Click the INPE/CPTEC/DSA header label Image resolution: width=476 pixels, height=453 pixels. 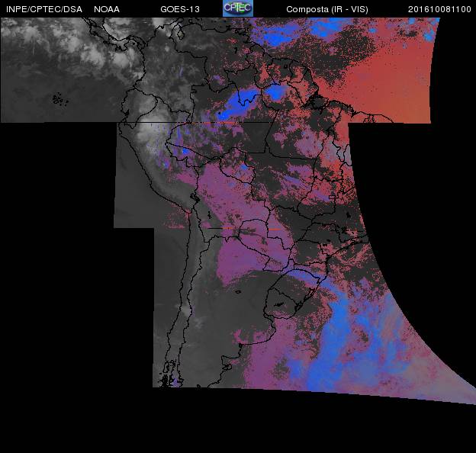tap(43, 9)
